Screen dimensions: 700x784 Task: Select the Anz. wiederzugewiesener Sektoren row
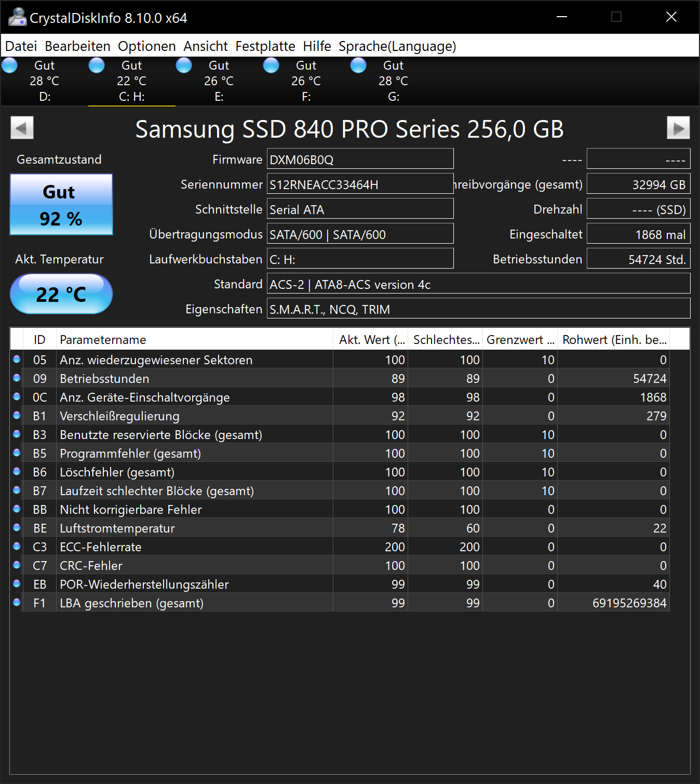click(340, 360)
